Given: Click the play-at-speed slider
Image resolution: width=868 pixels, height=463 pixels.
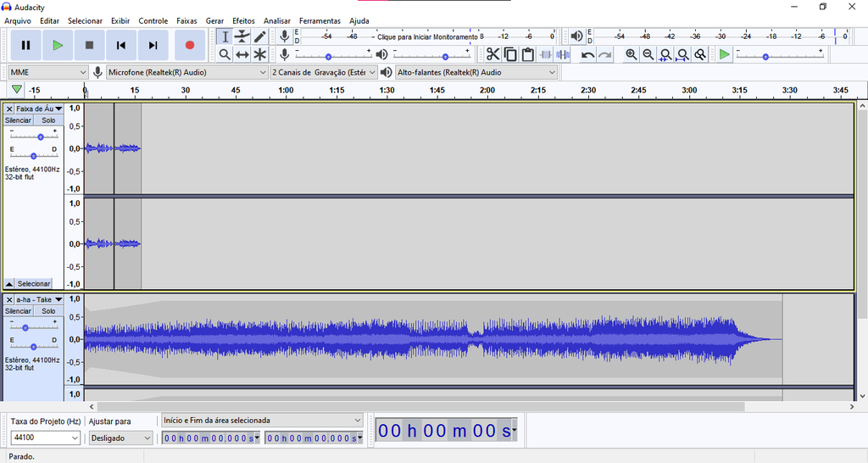Looking at the screenshot, I should pos(780,55).
